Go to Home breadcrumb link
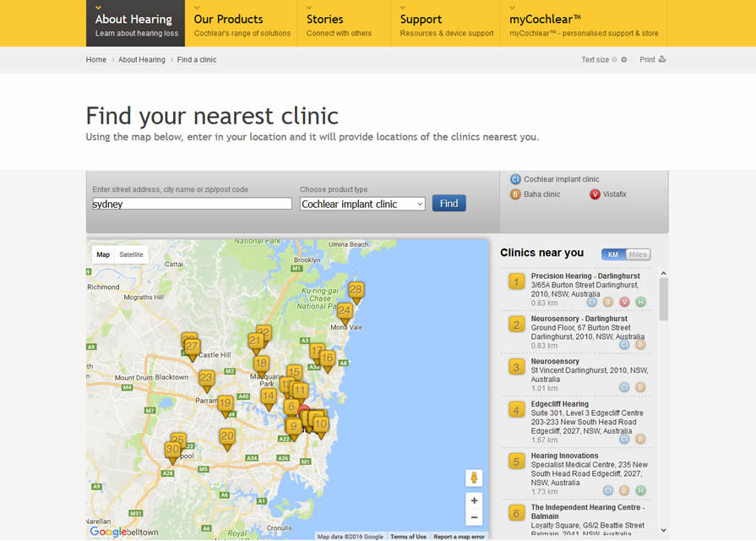 point(95,60)
